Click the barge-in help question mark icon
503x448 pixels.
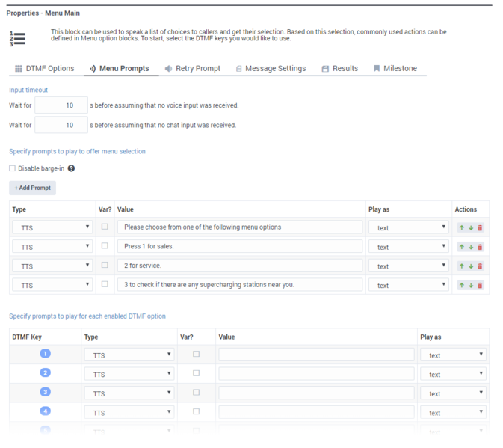(x=71, y=168)
